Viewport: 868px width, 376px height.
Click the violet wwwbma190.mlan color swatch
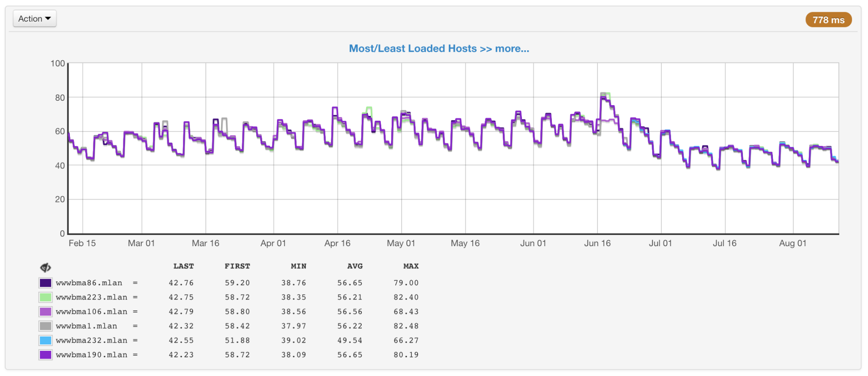46,355
